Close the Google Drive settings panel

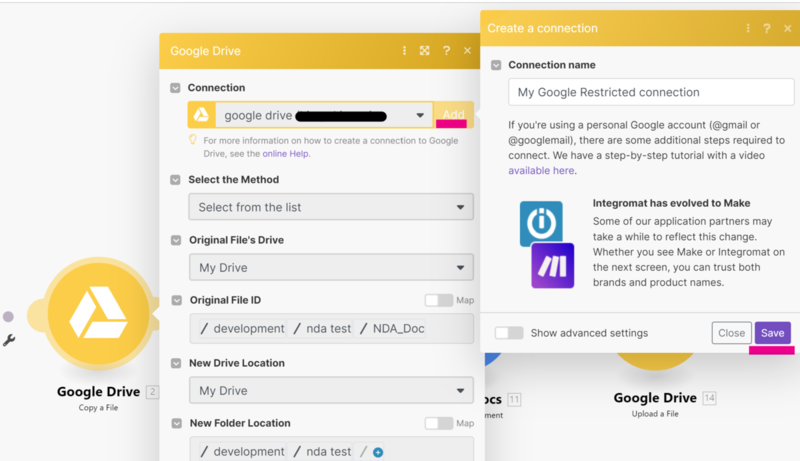467,50
